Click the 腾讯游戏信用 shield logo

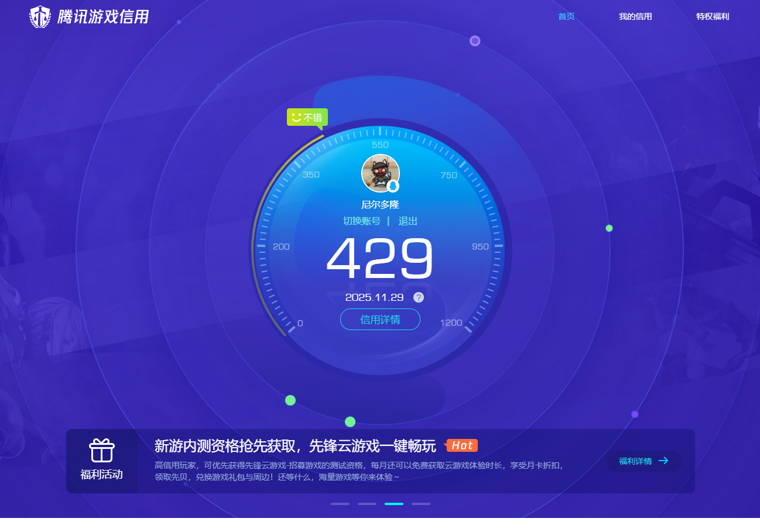pos(39,16)
